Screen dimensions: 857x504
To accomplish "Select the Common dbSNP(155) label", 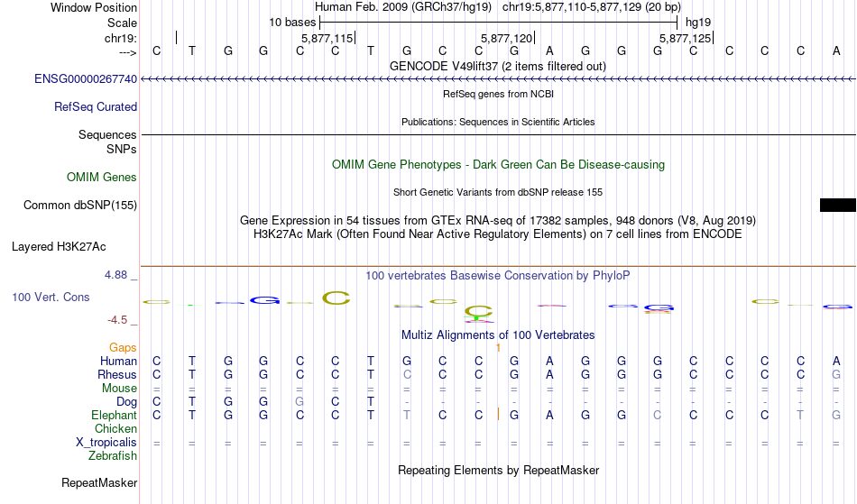I will pyautogui.click(x=80, y=206).
